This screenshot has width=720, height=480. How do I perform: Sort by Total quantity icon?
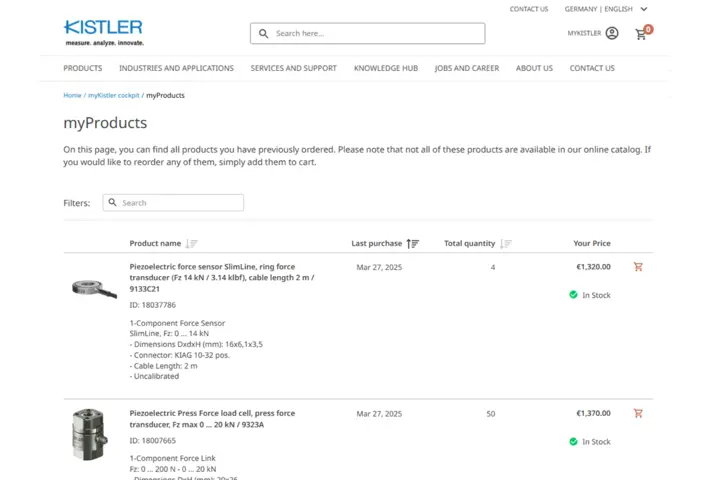[x=506, y=243]
